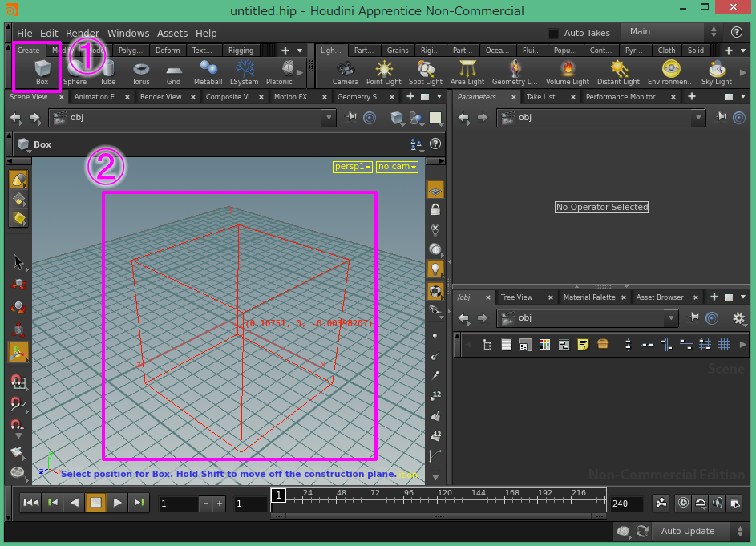This screenshot has width=756, height=546.
Task: Toggle the viewport lighting bulb button
Action: (435, 269)
